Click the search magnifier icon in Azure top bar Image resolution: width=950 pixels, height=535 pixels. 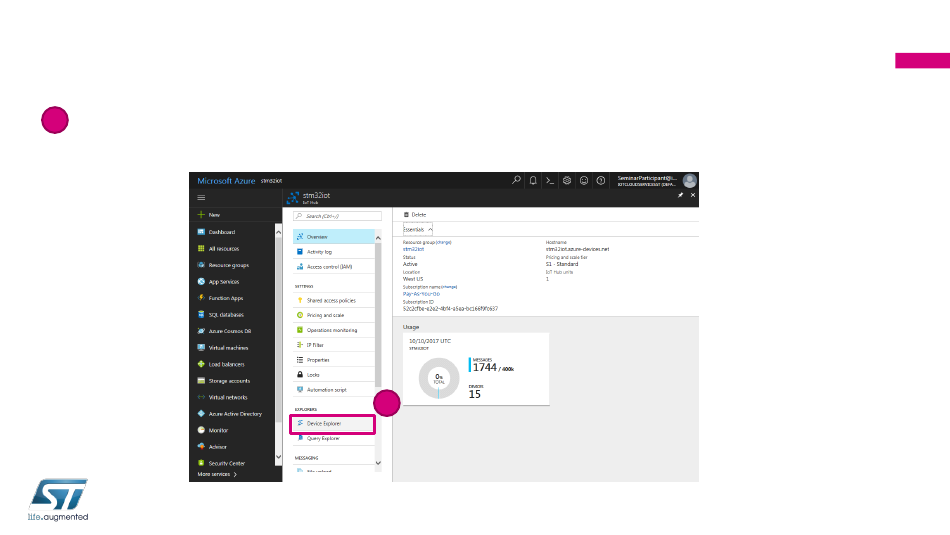516,181
